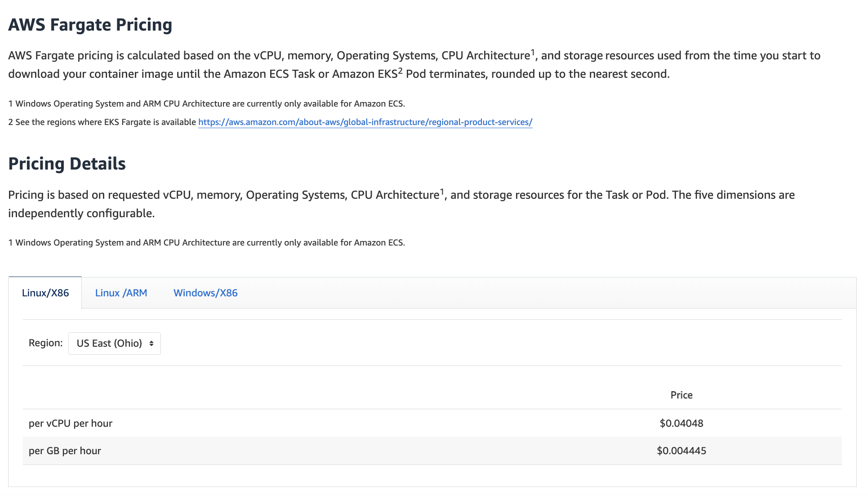Click the $0.04048 price value
Viewport: 868px width, 496px height.
(x=681, y=423)
